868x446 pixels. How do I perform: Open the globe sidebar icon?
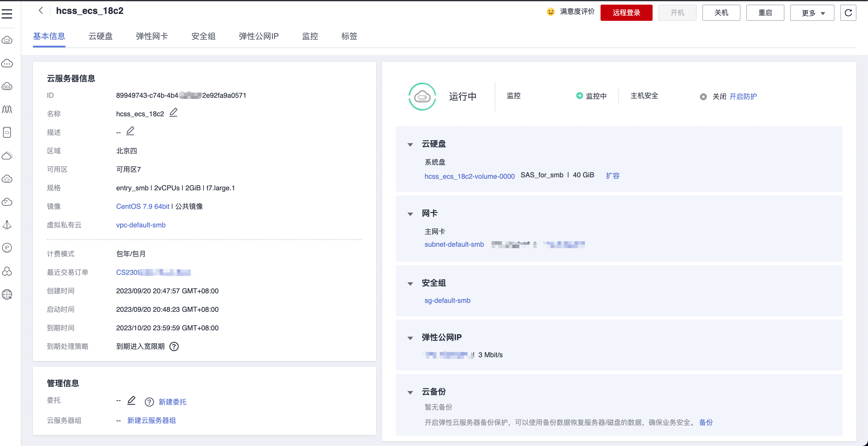click(x=7, y=294)
